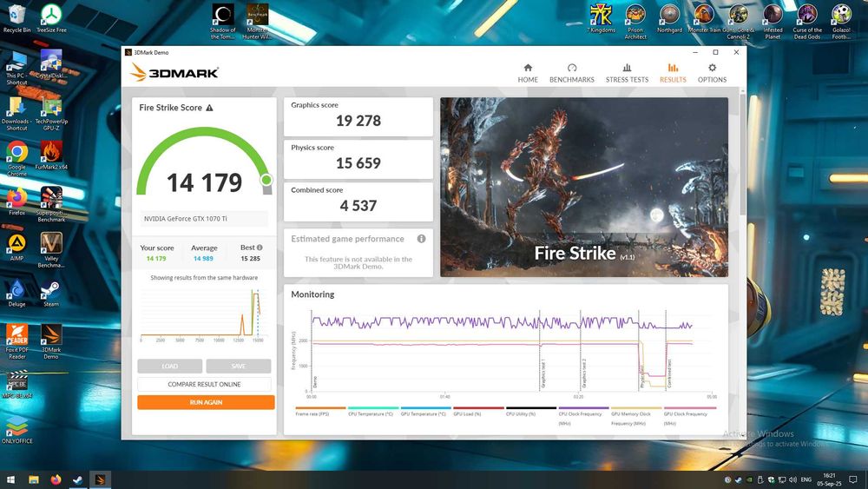Open File Explorer from the taskbar
Image resolution: width=868 pixels, height=489 pixels.
pyautogui.click(x=34, y=479)
